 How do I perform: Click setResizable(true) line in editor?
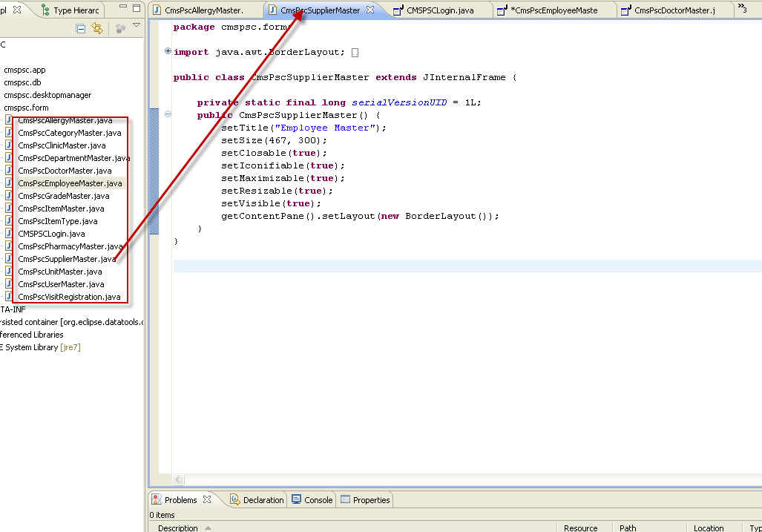[277, 191]
